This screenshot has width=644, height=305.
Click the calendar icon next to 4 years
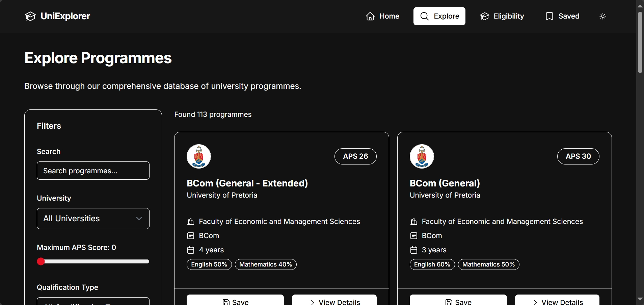pyautogui.click(x=191, y=250)
